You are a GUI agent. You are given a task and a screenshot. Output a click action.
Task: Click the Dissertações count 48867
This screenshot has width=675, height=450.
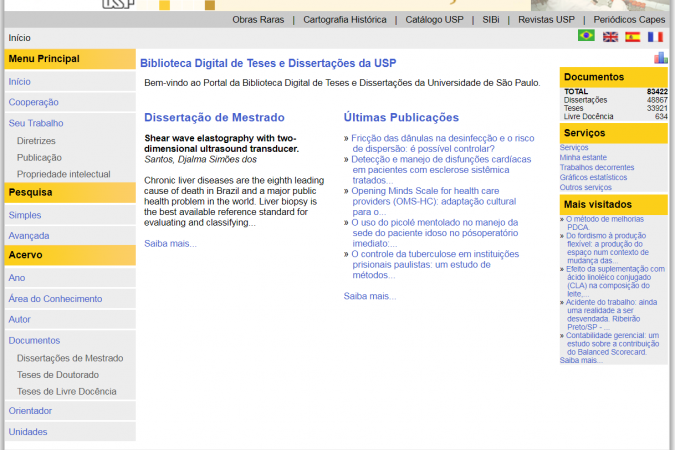point(657,100)
